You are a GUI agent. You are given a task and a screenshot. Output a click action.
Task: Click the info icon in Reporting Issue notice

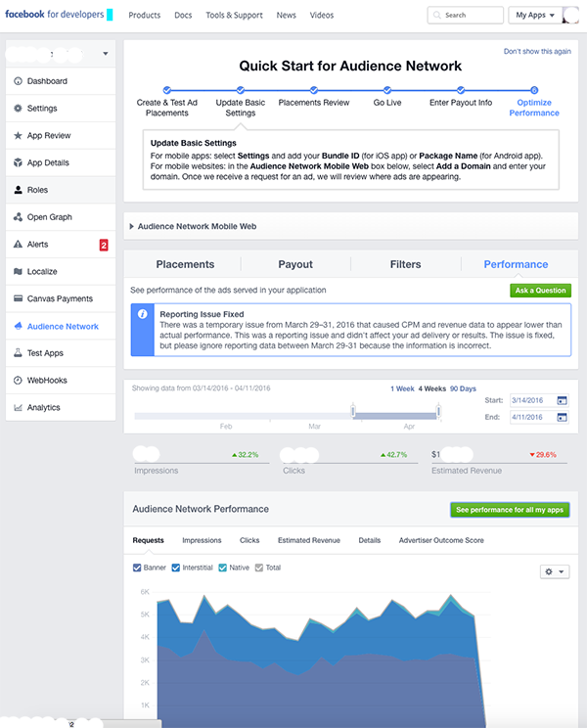[x=143, y=314]
